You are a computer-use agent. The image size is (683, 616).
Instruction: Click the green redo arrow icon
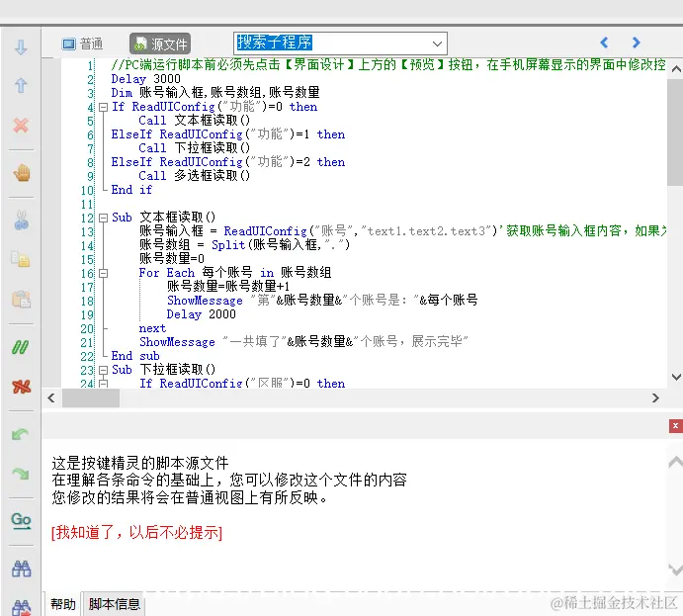click(x=21, y=474)
